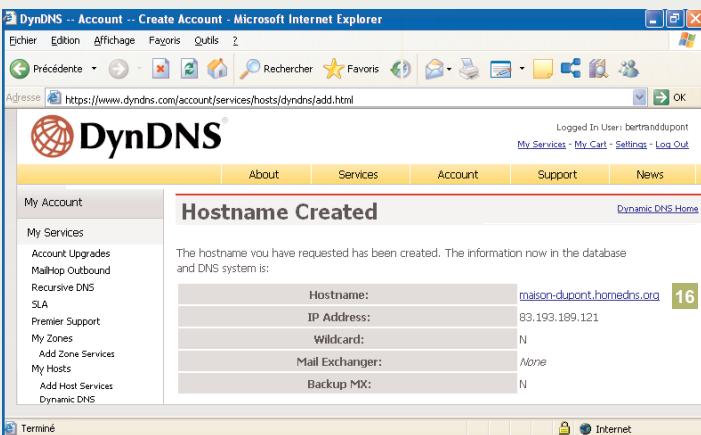Open Dynamic DNS in the sidebar
Screen dimensions: 701x435
[x=67, y=399]
